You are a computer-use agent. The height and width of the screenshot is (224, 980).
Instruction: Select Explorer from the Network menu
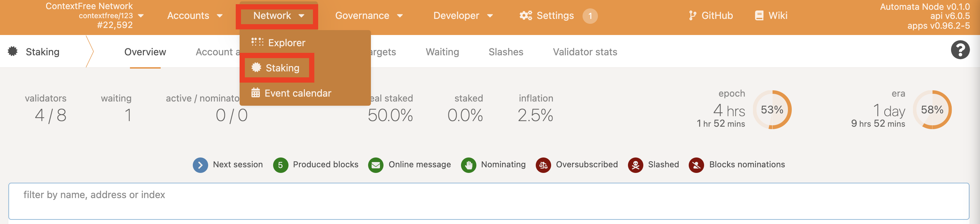coord(286,43)
